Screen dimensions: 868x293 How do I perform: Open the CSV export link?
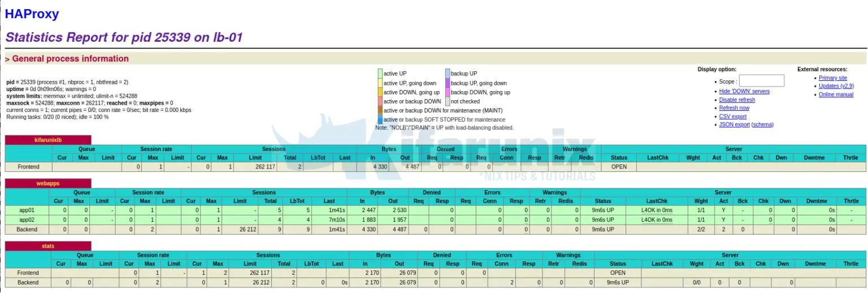732,117
